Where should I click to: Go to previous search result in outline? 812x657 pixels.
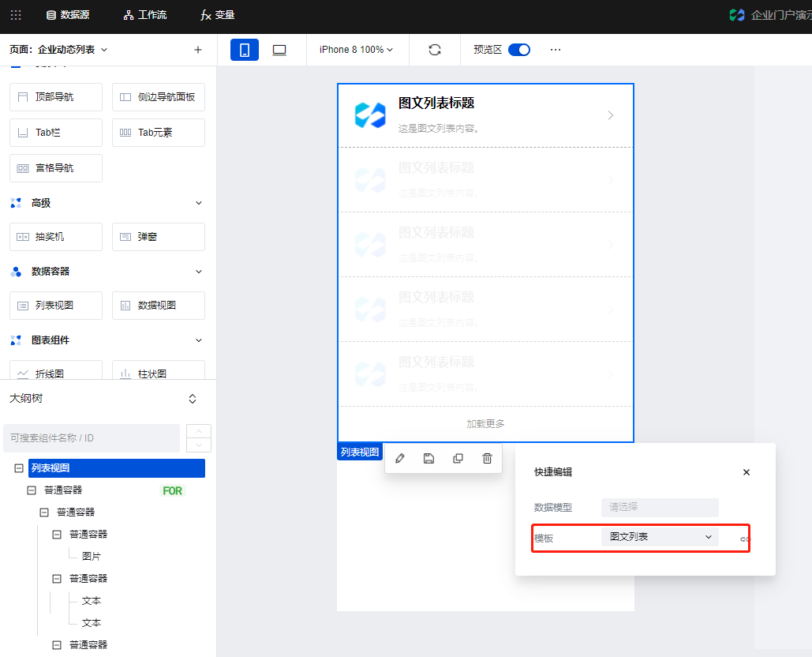point(199,431)
